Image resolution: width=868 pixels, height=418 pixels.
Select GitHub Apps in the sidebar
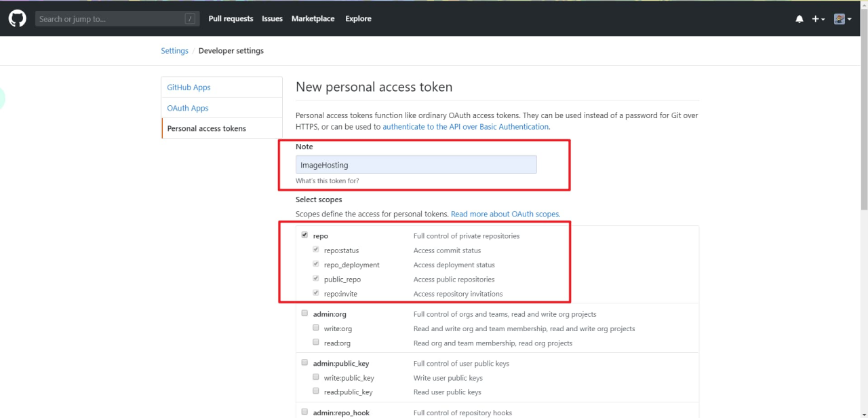tap(189, 88)
